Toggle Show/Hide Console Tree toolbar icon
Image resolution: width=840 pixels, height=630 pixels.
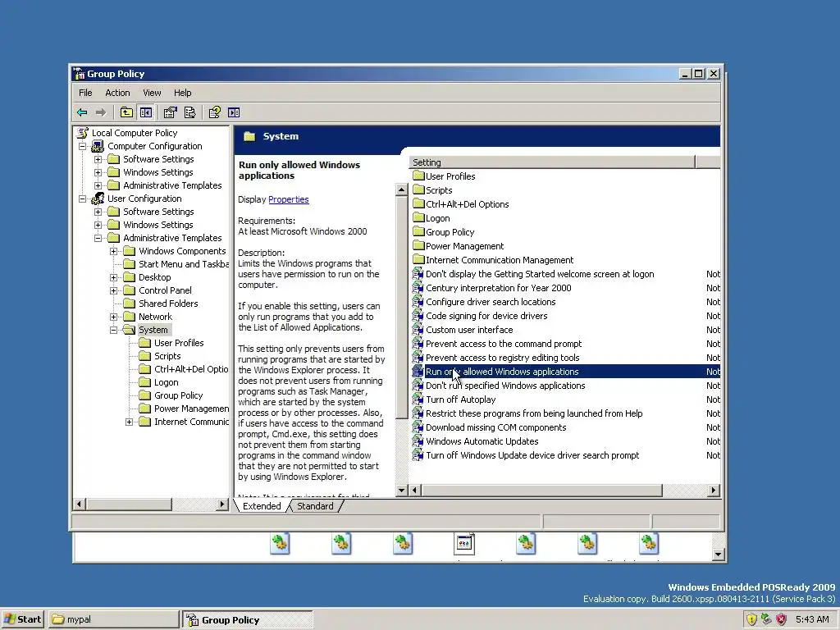click(146, 112)
